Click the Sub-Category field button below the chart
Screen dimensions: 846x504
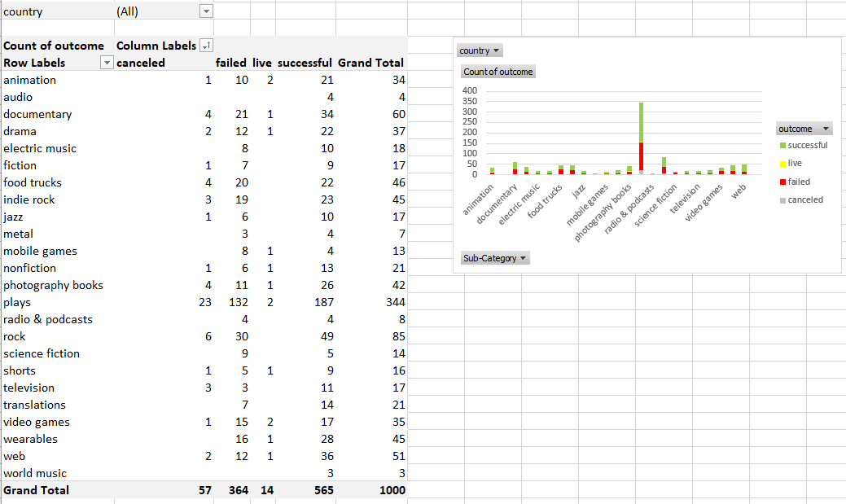[497, 257]
